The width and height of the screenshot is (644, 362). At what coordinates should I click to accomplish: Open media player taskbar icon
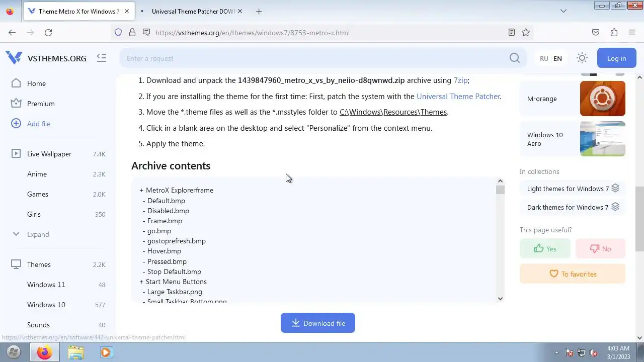[x=106, y=352]
